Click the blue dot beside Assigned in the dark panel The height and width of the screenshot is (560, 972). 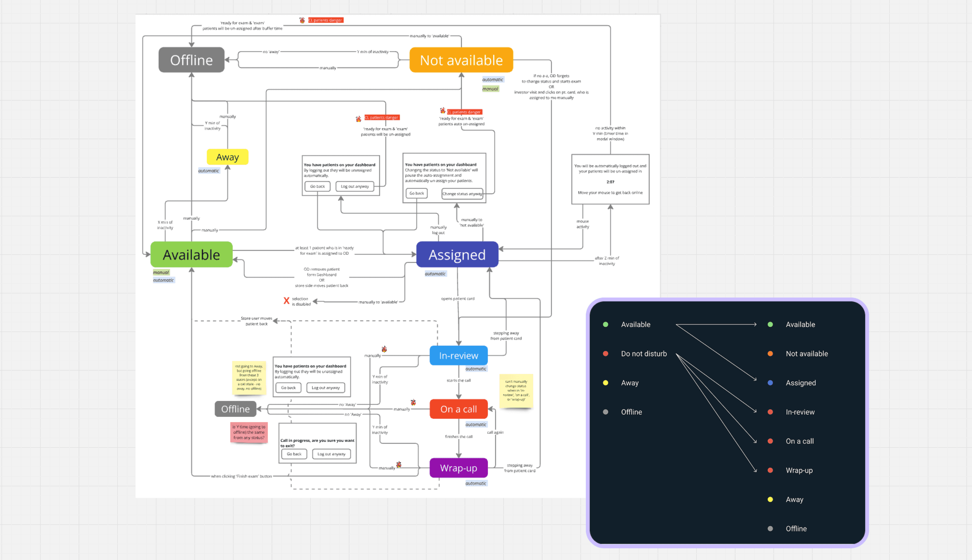click(770, 383)
